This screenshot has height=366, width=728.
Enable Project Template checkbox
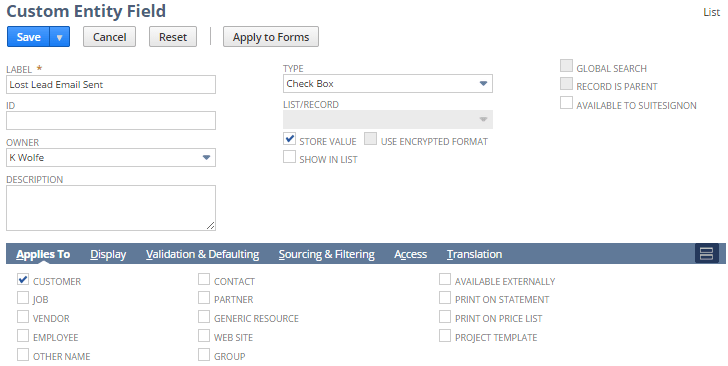(x=445, y=335)
